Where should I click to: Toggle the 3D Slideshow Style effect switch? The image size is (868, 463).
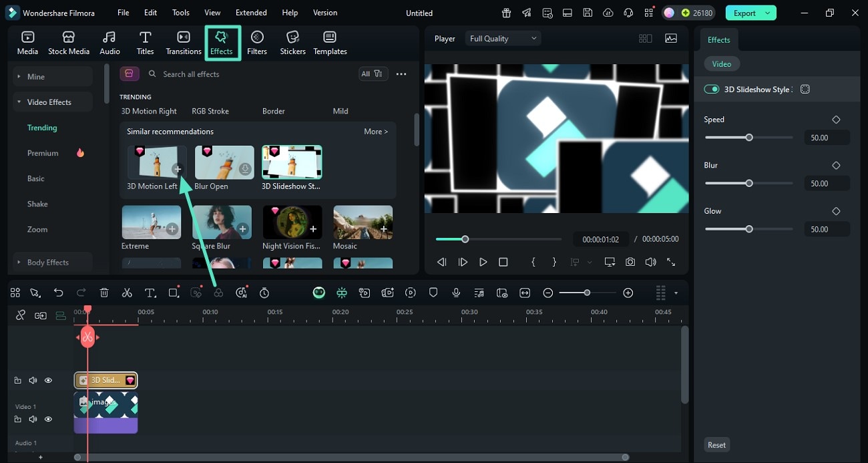[x=712, y=90]
